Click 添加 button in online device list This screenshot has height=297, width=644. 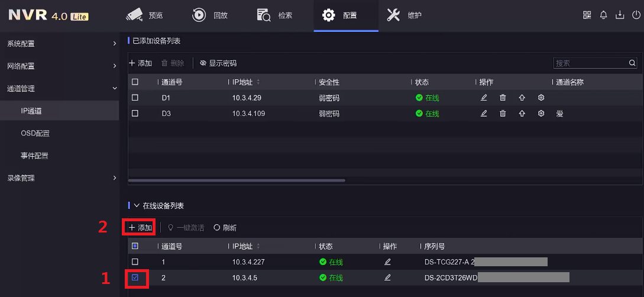click(x=141, y=228)
